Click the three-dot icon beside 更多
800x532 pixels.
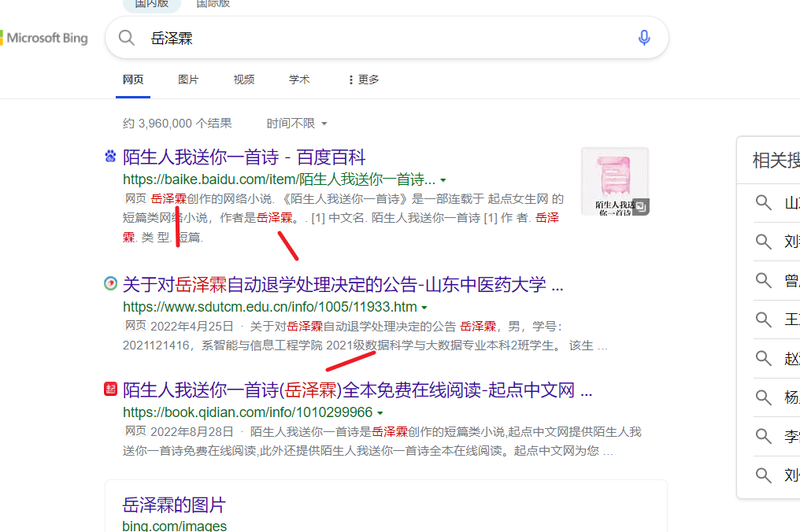pos(350,79)
